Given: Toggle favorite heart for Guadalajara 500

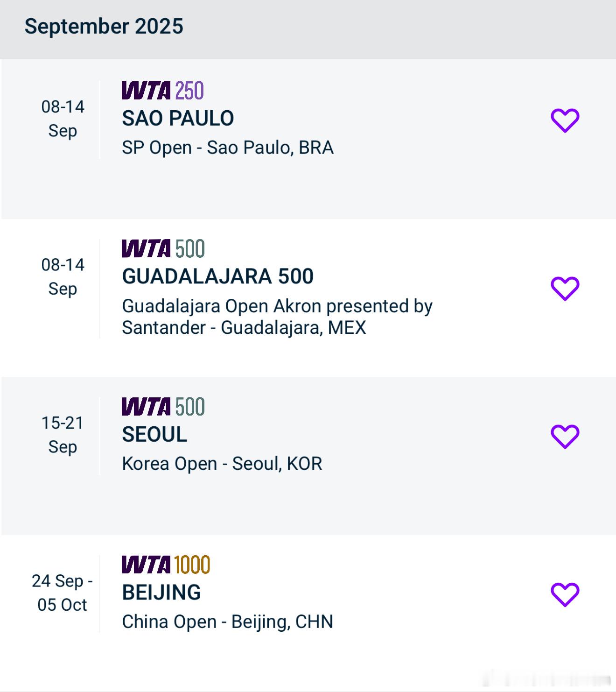Looking at the screenshot, I should pos(565,289).
